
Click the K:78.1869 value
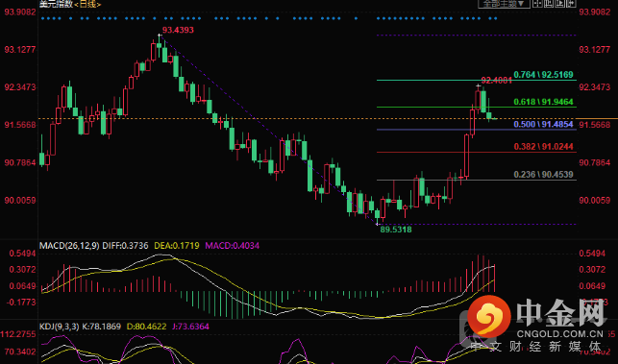pyautogui.click(x=102, y=327)
